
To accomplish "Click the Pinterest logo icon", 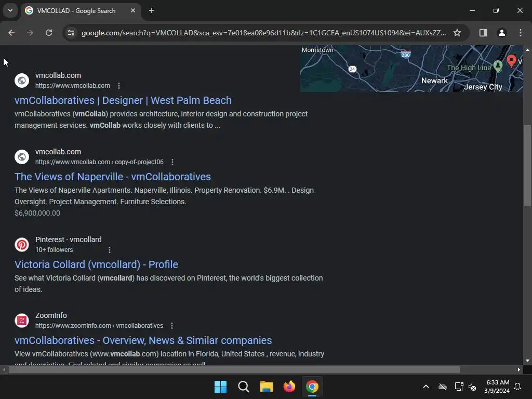I will click(22, 245).
